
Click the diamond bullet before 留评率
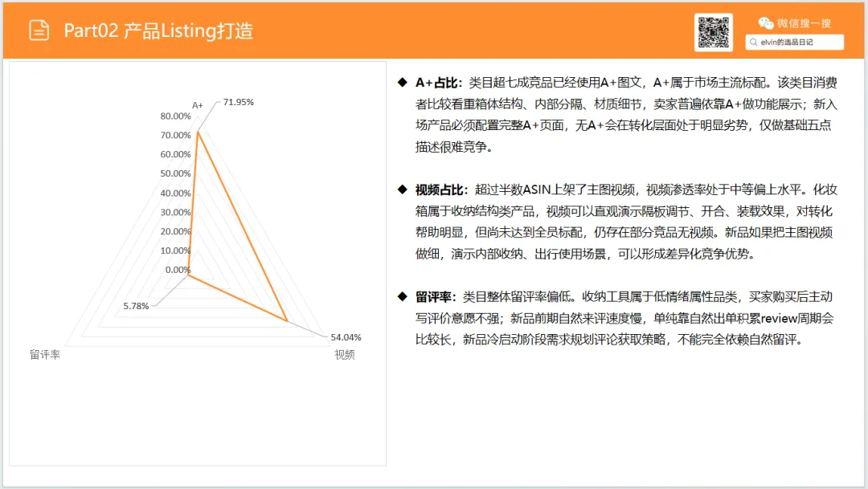(x=403, y=296)
